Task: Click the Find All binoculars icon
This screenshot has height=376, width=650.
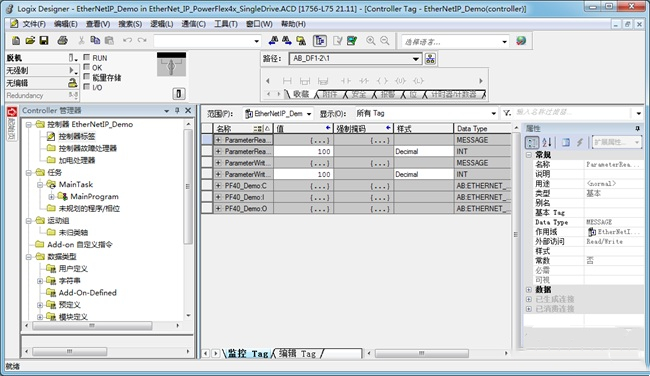Action: [301, 41]
